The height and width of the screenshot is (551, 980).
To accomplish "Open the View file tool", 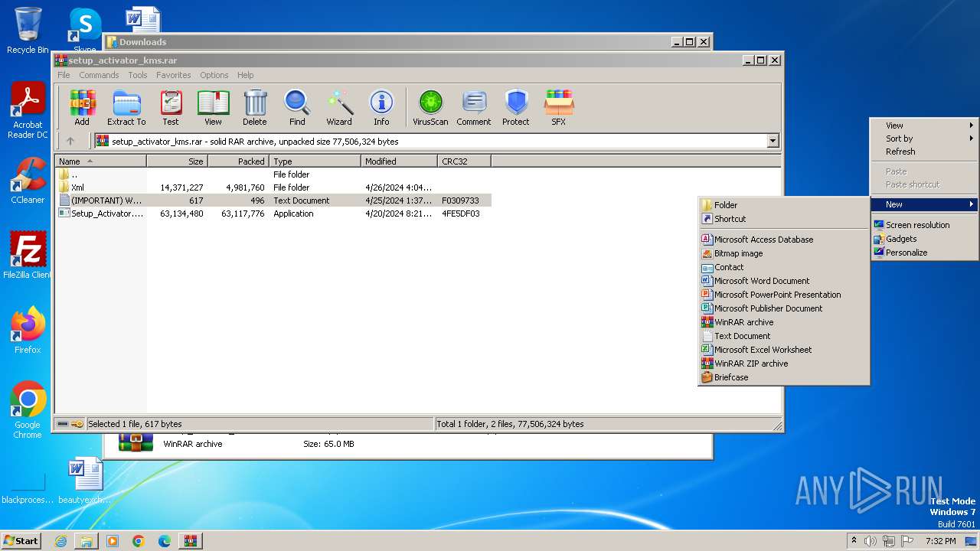I will tap(213, 107).
